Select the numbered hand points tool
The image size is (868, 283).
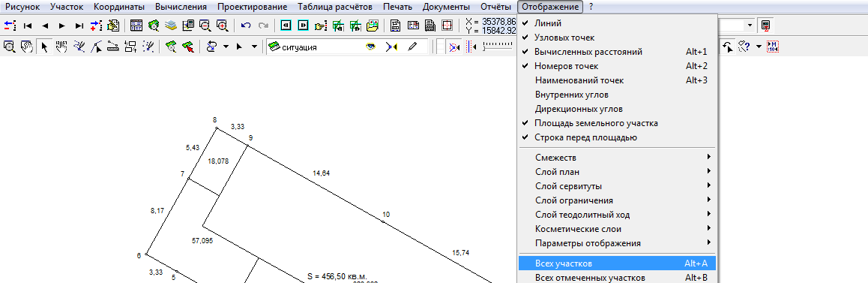click(61, 47)
